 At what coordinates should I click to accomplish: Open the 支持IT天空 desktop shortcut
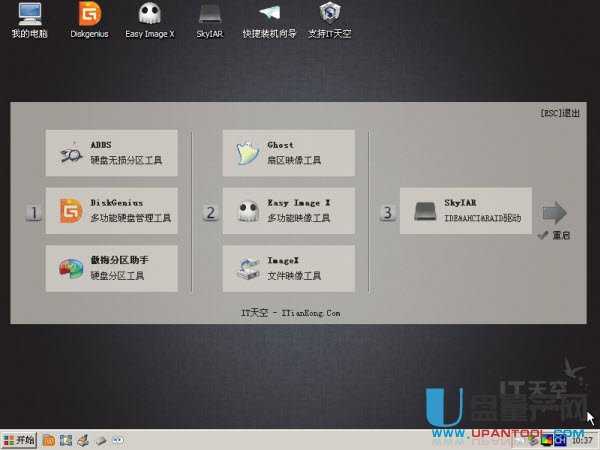(x=329, y=19)
